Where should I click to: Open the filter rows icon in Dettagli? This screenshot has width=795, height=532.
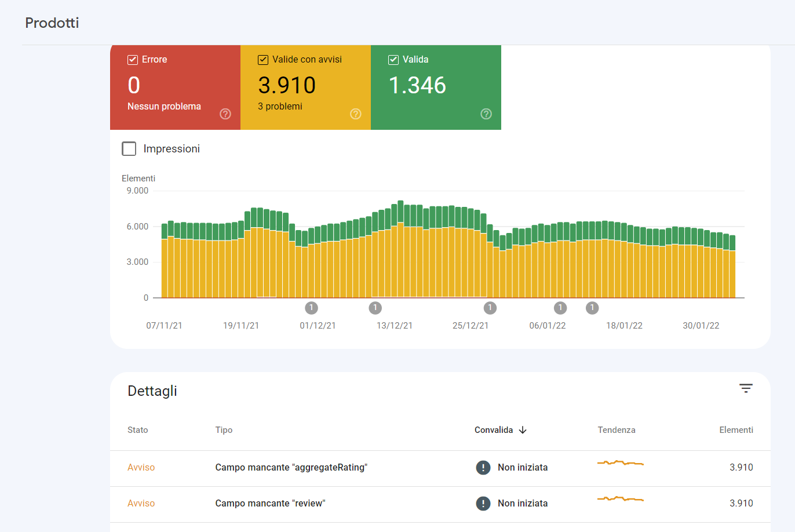(x=746, y=388)
